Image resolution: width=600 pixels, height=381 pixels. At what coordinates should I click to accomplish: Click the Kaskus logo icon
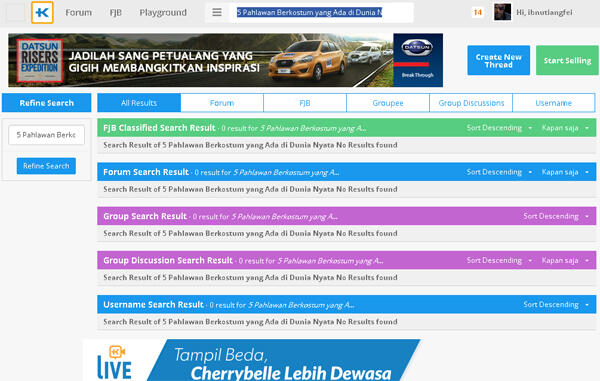coord(42,13)
